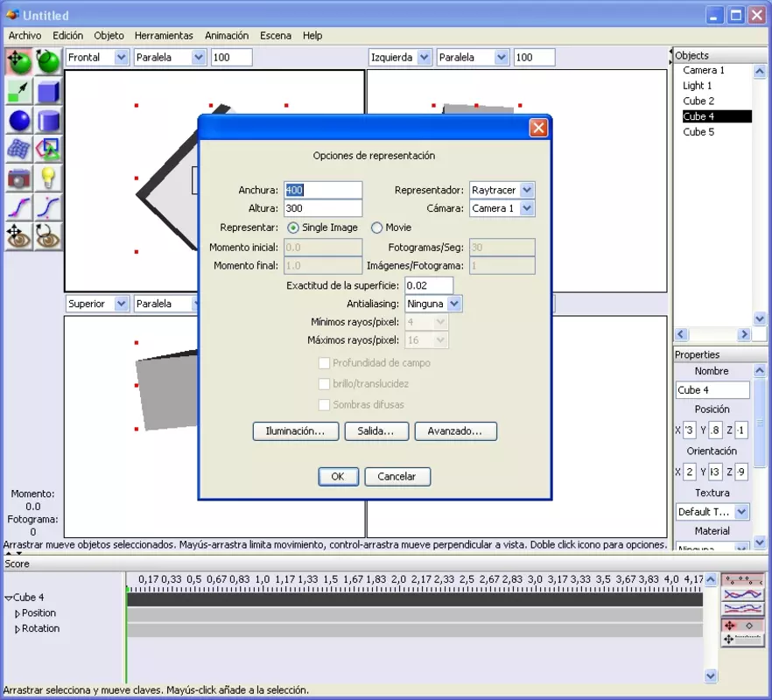The image size is (772, 700).
Task: Open the Archivo menu
Action: (x=25, y=36)
